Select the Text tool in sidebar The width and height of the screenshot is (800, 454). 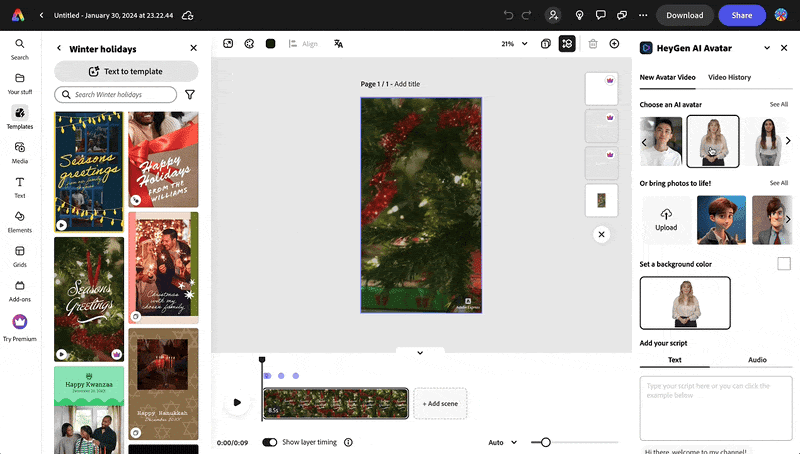tap(19, 187)
